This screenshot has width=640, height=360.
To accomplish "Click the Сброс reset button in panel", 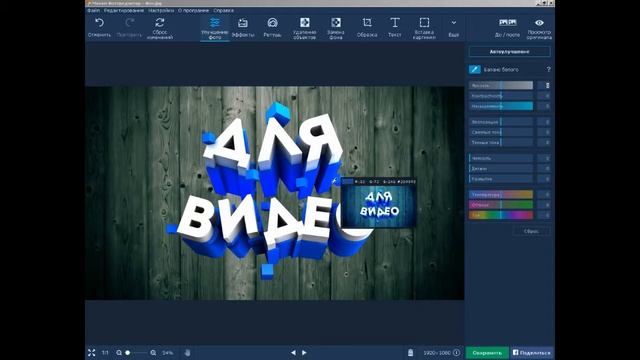I will pos(531,231).
